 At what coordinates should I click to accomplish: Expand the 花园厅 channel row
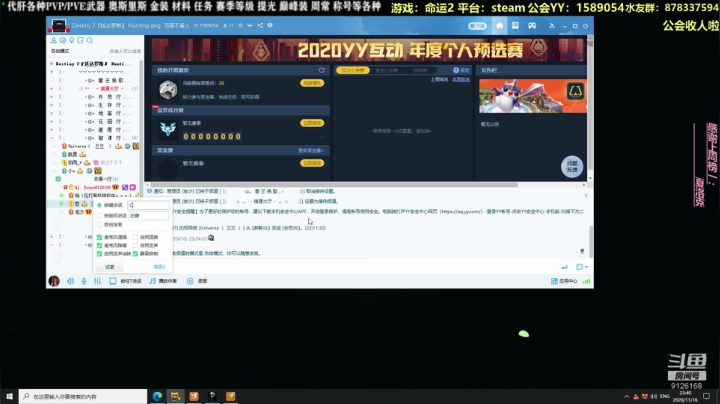coord(51,122)
